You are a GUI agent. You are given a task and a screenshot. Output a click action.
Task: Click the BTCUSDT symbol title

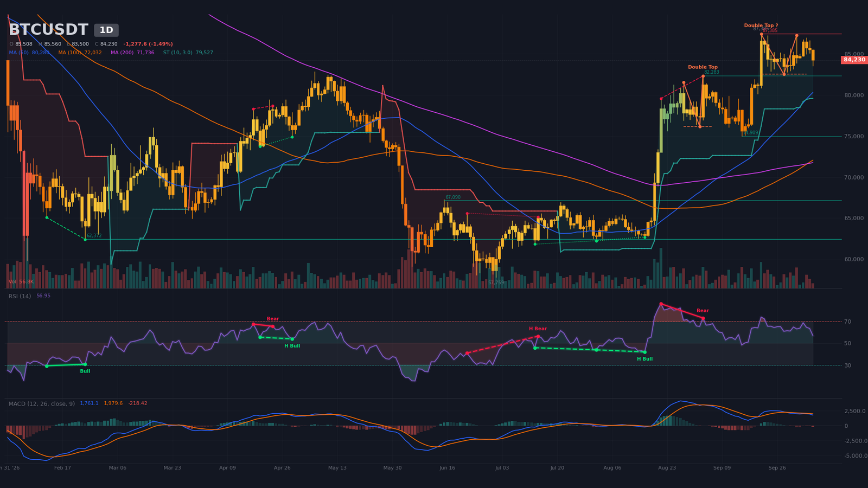coord(48,30)
